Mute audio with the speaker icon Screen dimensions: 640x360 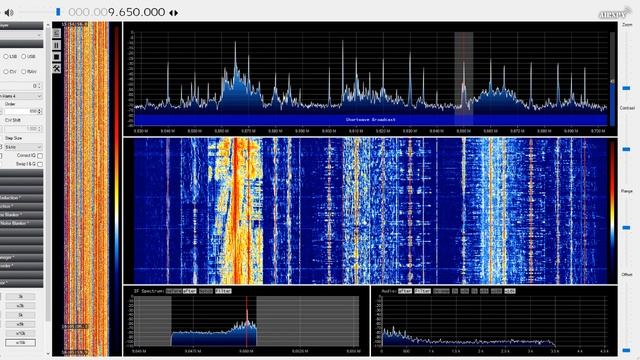point(9,13)
